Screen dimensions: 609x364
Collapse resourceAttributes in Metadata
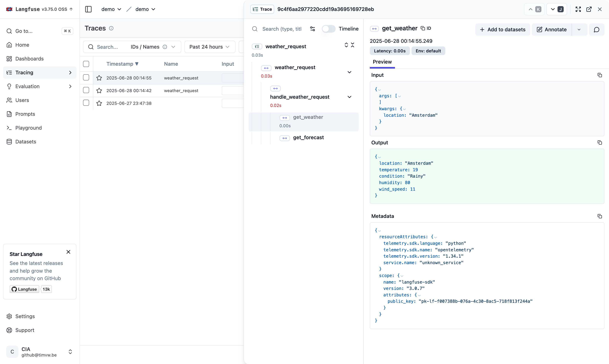[x=436, y=237]
